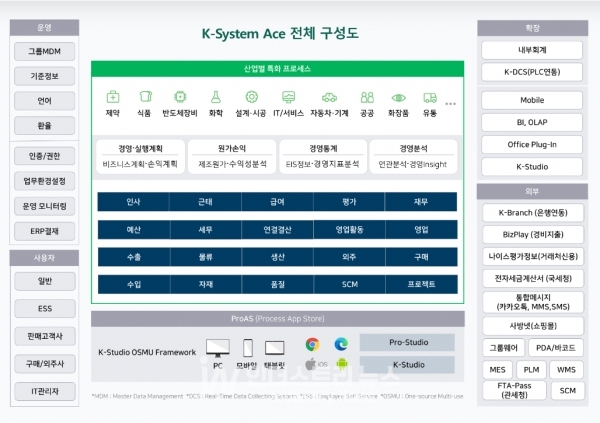This screenshot has width=600, height=423.
Task: Select the 식품 food icon
Action: pyautogui.click(x=145, y=96)
